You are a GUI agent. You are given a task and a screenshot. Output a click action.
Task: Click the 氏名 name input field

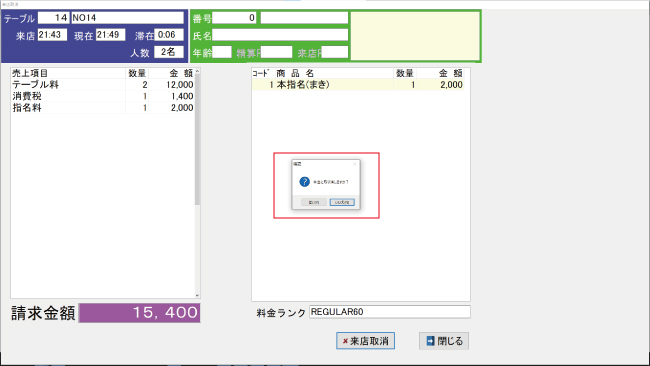pos(280,35)
